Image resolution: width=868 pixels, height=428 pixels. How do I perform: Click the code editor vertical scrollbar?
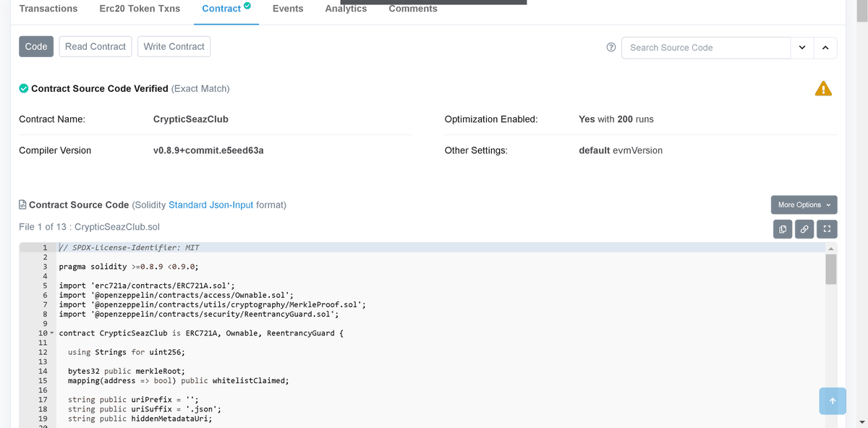830,269
